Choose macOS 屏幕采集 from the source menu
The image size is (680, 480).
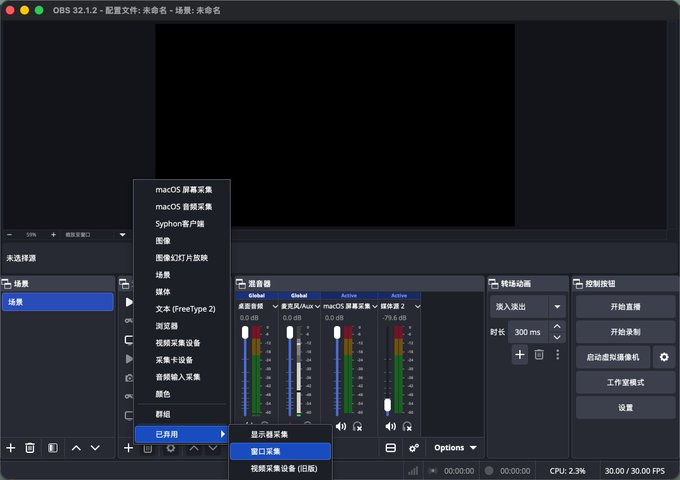pos(182,190)
